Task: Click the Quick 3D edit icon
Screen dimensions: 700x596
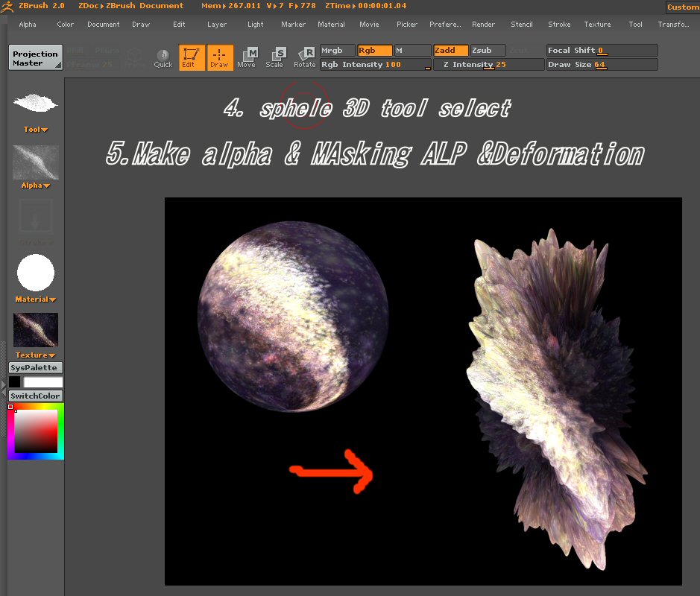Action: [x=163, y=58]
